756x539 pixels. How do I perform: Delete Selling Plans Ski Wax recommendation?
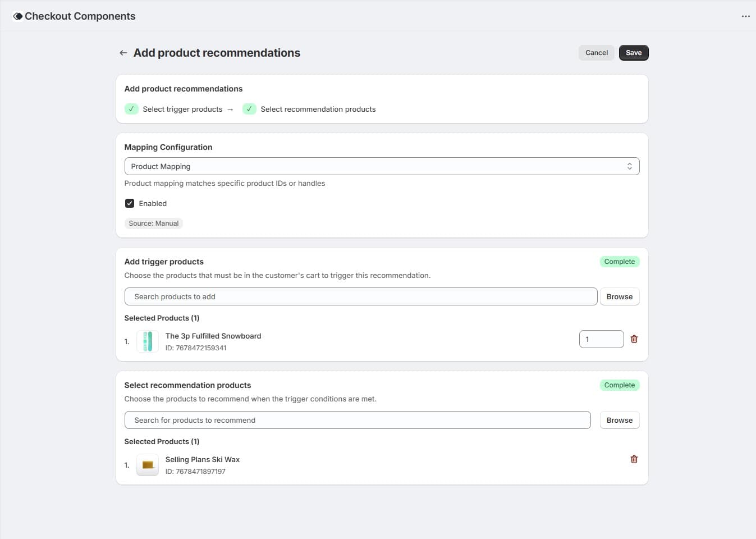634,459
